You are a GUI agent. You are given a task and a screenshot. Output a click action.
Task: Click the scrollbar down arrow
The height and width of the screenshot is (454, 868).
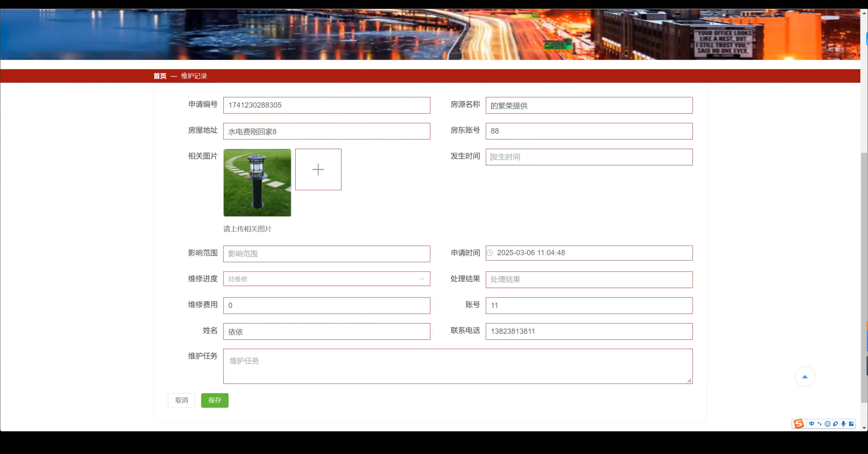[864, 428]
